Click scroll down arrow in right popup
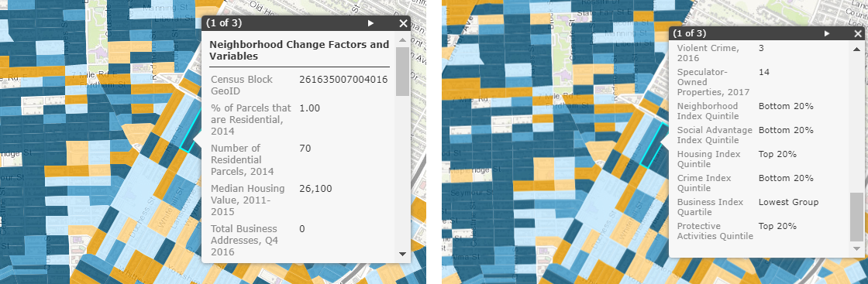The height and width of the screenshot is (284, 868). point(857,248)
